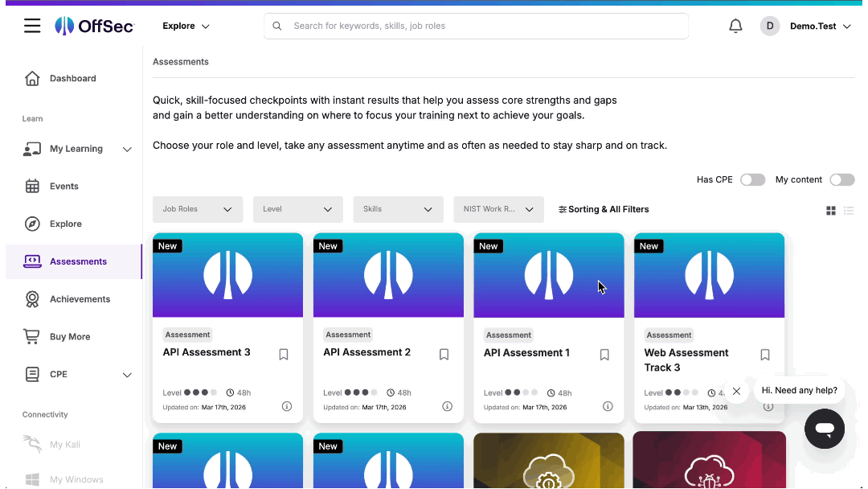Open the chat support bubble
The width and height of the screenshot is (868, 489).
[824, 429]
